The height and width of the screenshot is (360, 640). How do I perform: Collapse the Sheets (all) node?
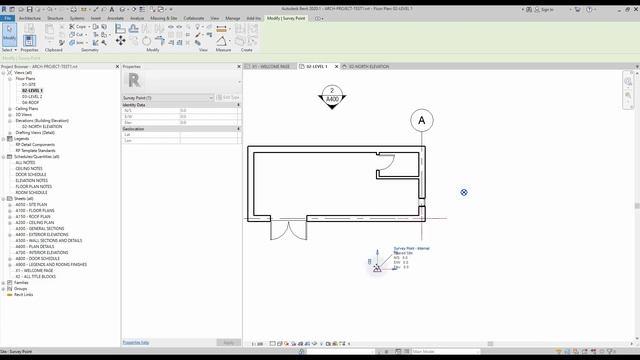click(4, 199)
